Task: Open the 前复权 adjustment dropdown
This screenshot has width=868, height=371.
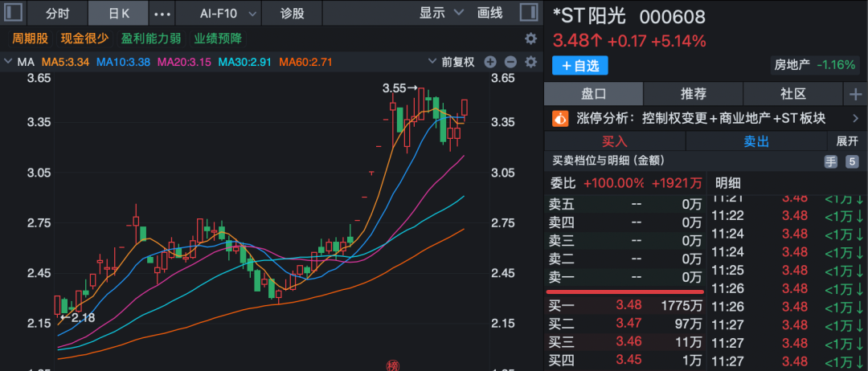Action: pos(463,62)
